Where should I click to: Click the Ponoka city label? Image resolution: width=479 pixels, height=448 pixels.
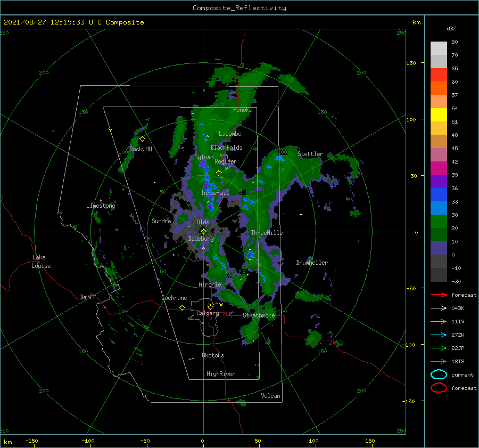point(243,110)
